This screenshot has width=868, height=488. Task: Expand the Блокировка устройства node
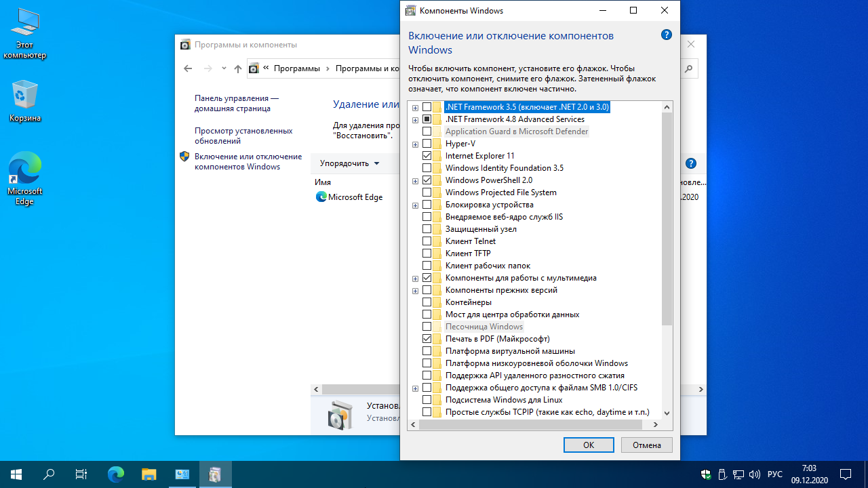(x=415, y=205)
